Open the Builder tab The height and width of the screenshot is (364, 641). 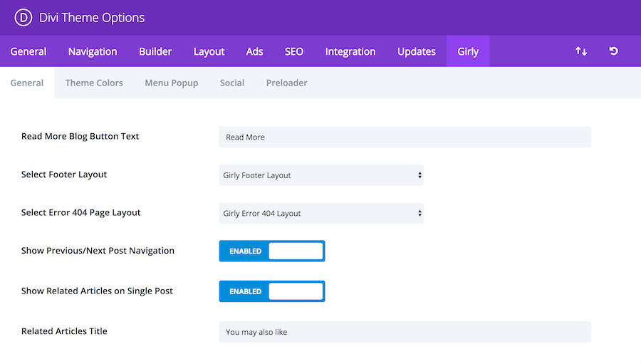coord(155,51)
